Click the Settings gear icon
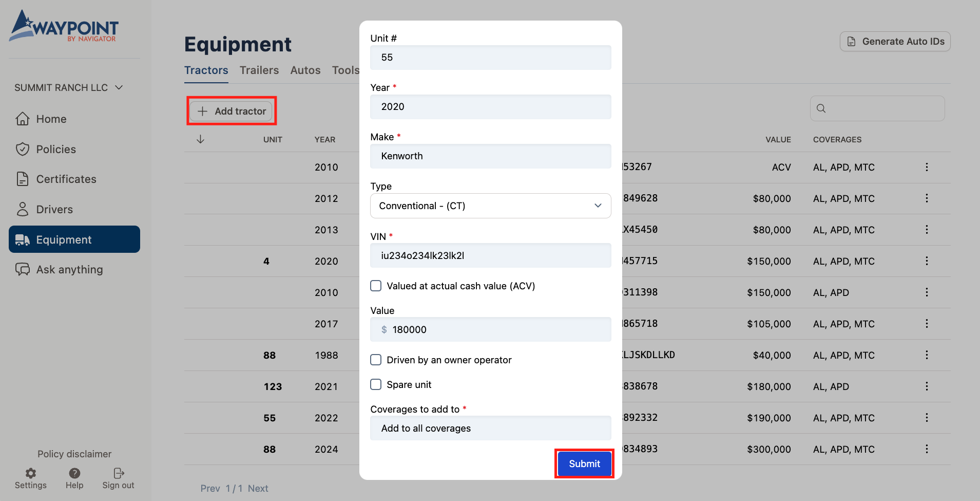 pos(30,473)
